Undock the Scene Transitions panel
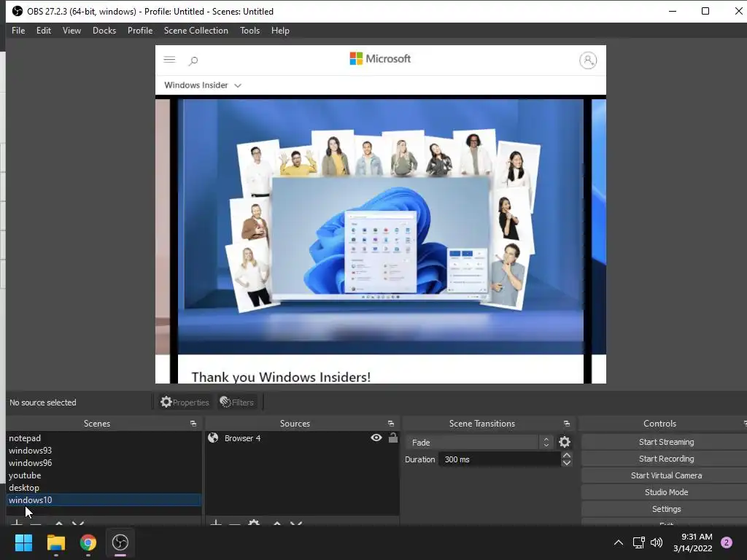Image resolution: width=747 pixels, height=560 pixels. pos(566,424)
